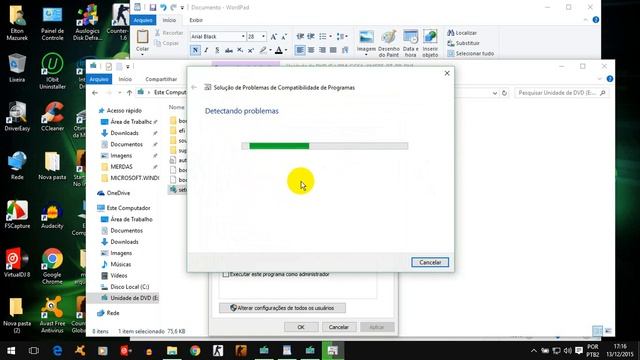Click the increase indent icon
Screen dimensions: 640x360
coord(311,36)
